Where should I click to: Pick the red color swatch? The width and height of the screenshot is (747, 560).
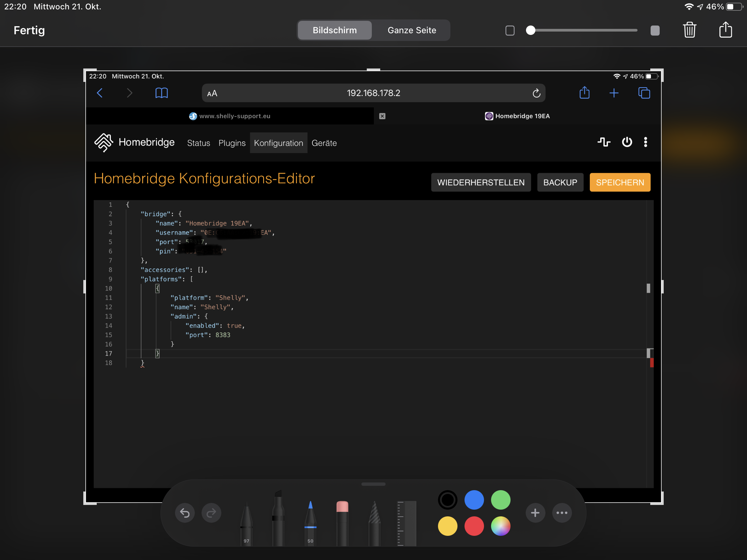474,526
